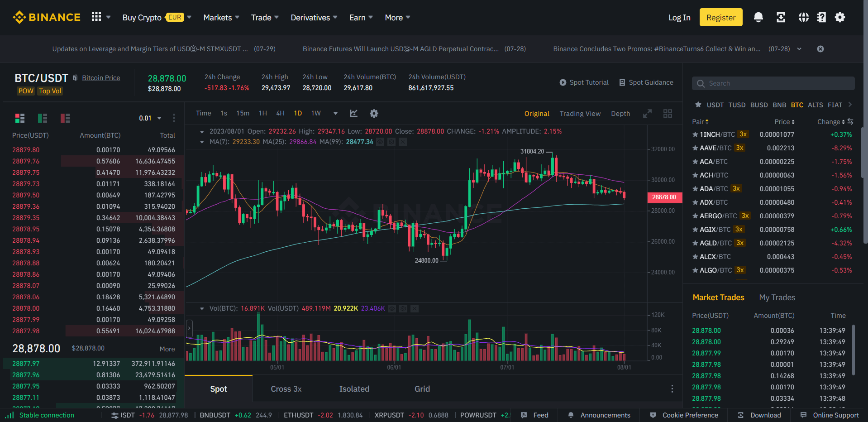Show sell orders only in order book
This screenshot has height=422, width=868.
pyautogui.click(x=65, y=118)
